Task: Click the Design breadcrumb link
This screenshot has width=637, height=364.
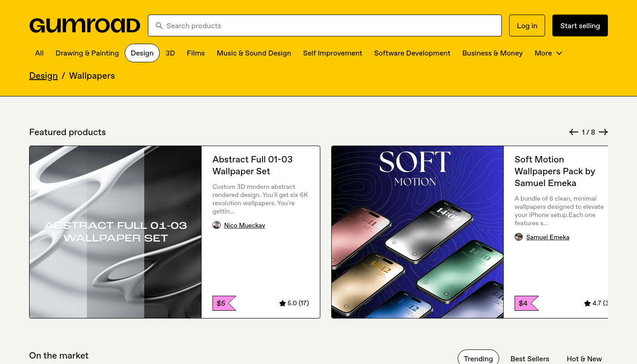Action: pos(43,76)
